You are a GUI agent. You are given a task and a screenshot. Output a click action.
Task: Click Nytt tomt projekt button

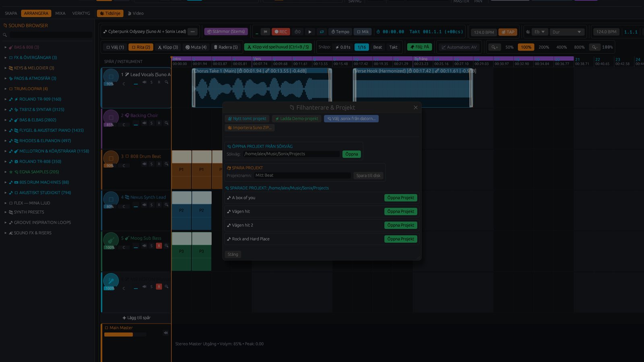pyautogui.click(x=247, y=119)
